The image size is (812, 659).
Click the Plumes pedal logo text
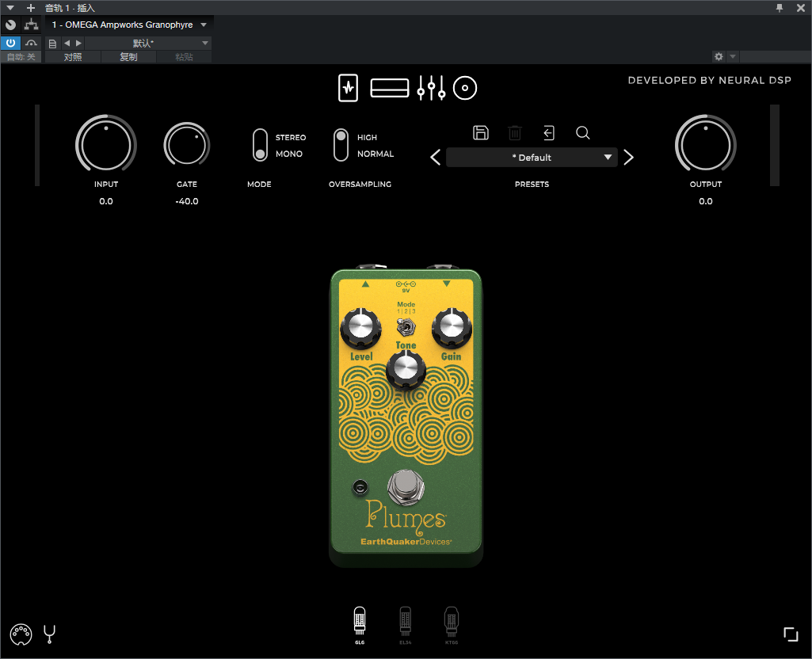coord(406,519)
